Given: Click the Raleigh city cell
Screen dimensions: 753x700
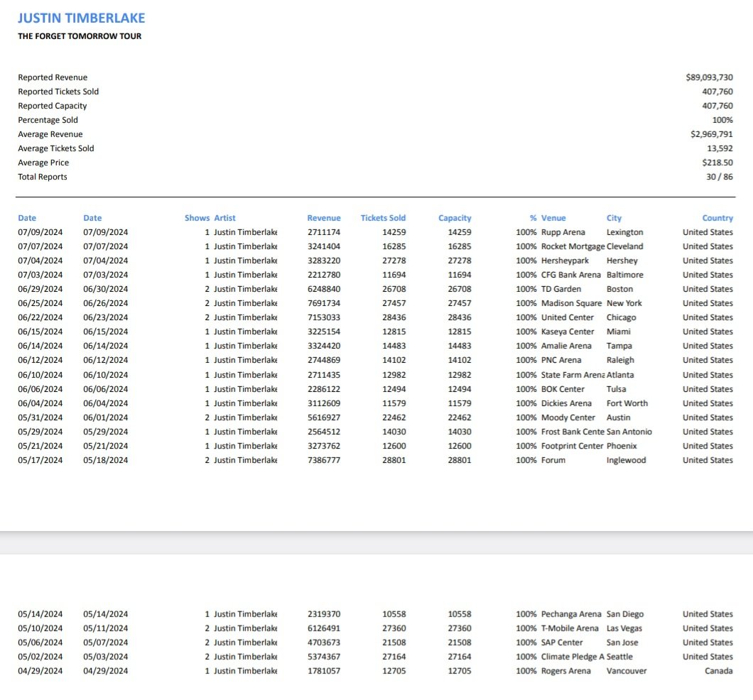Looking at the screenshot, I should 620,360.
